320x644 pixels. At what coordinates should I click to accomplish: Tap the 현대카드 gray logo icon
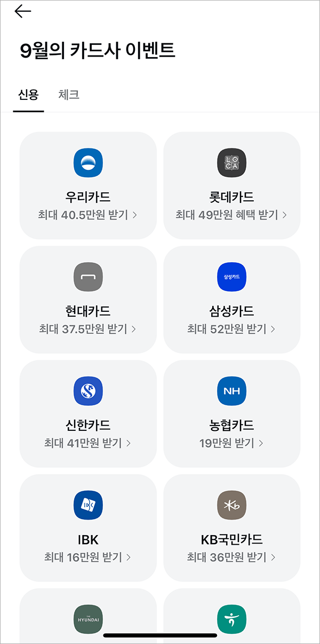[x=88, y=277]
